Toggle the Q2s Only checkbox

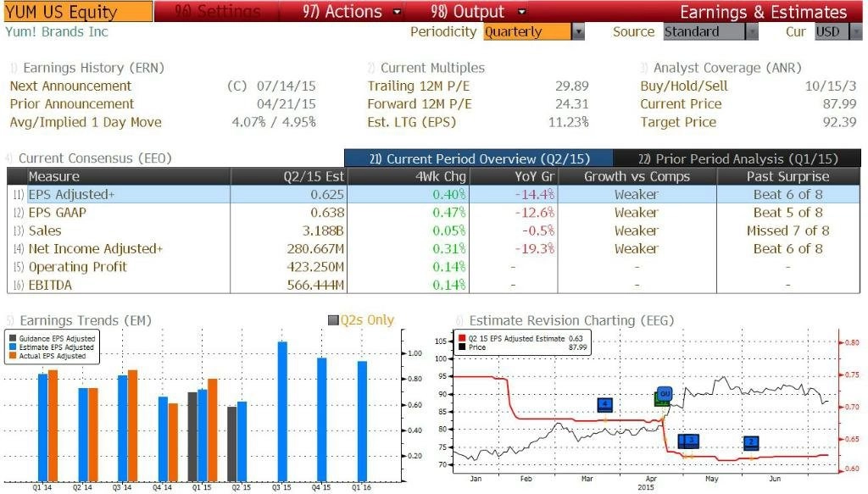pyautogui.click(x=333, y=319)
